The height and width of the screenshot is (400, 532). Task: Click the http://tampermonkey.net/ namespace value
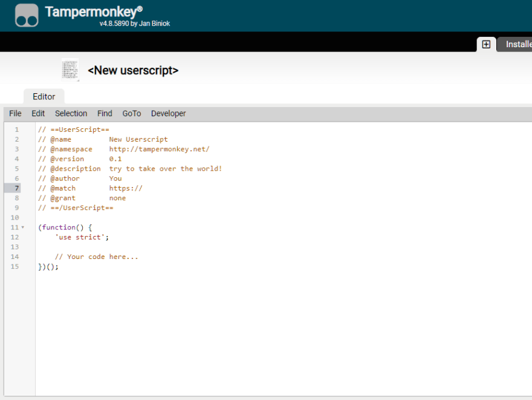[159, 149]
